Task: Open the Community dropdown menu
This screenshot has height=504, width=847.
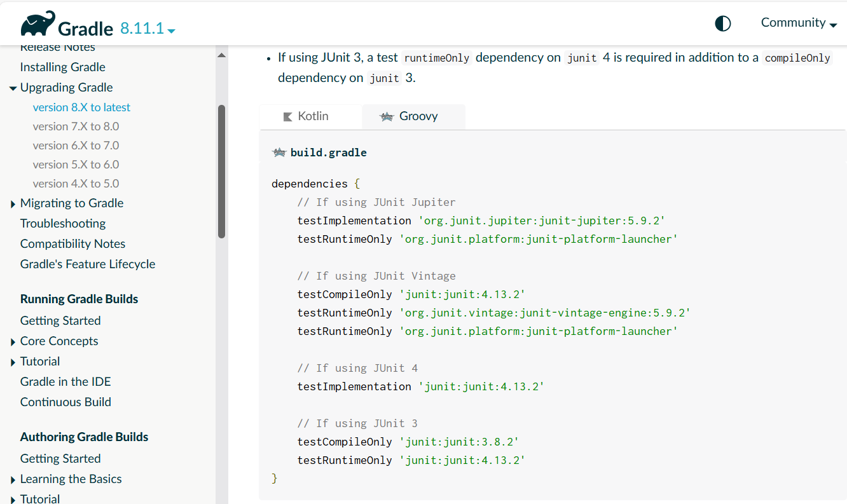Action: (x=799, y=23)
